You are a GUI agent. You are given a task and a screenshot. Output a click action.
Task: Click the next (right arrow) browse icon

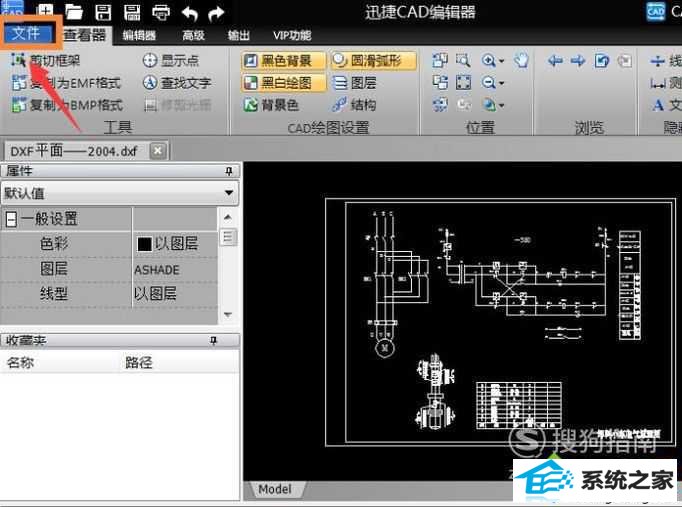click(x=578, y=60)
